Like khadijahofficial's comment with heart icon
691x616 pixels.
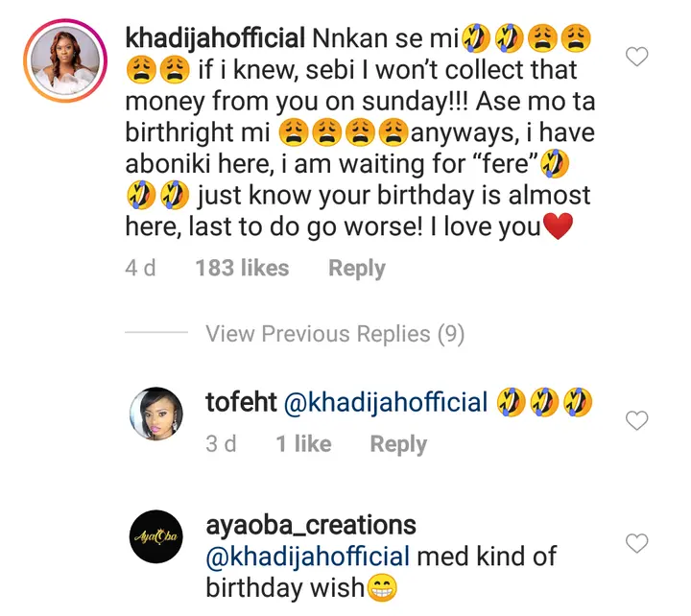pyautogui.click(x=636, y=59)
